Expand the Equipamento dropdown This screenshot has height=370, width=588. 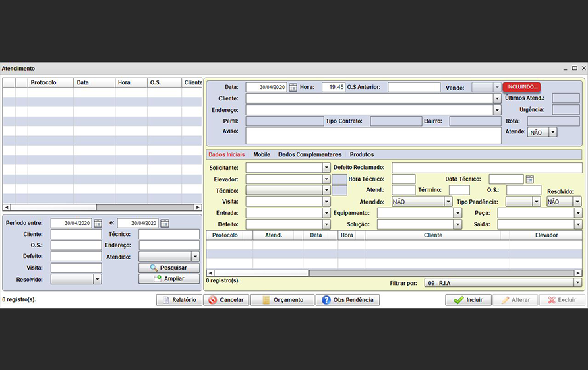[x=457, y=213]
